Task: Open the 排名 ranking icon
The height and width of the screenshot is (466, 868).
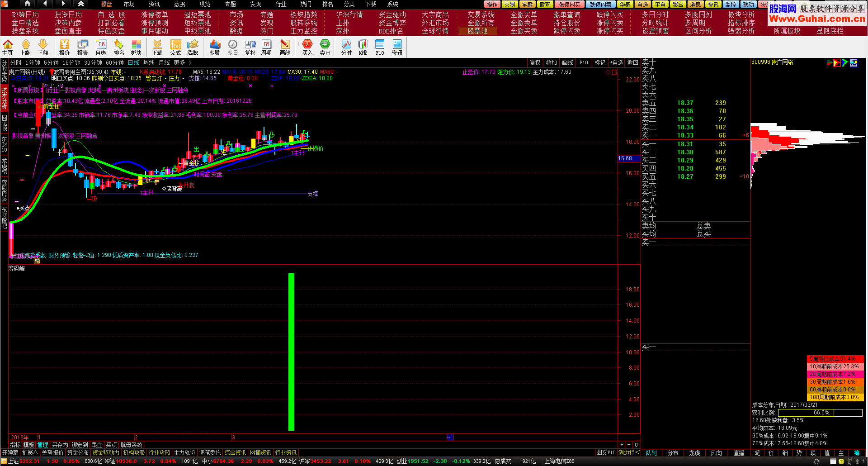Action: tap(119, 47)
